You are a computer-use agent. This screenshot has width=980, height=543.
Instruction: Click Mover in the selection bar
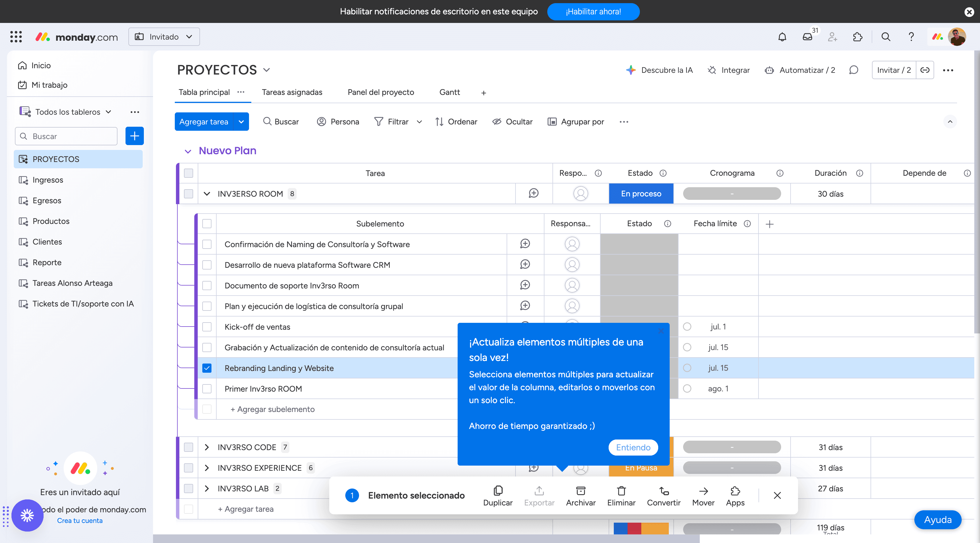(703, 496)
